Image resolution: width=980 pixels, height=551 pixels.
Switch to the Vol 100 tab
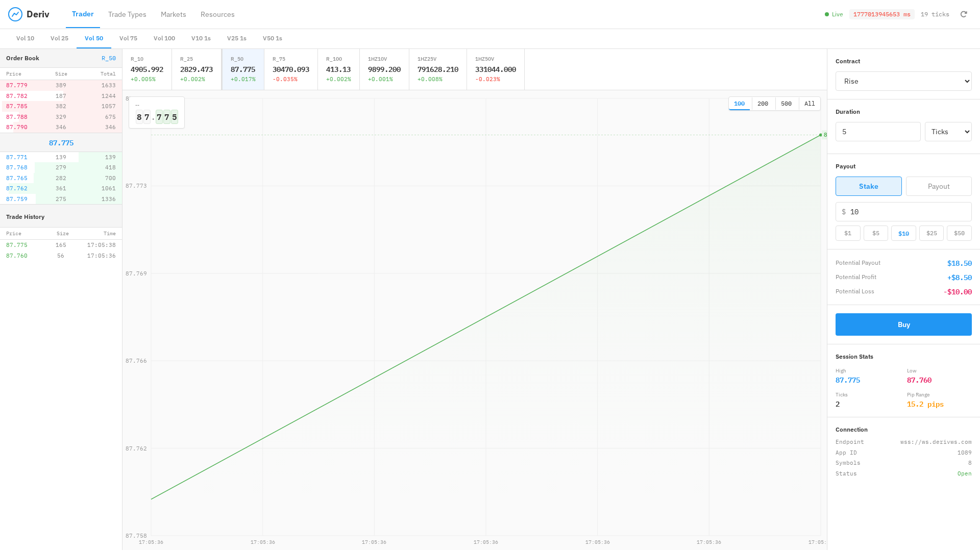pyautogui.click(x=164, y=38)
